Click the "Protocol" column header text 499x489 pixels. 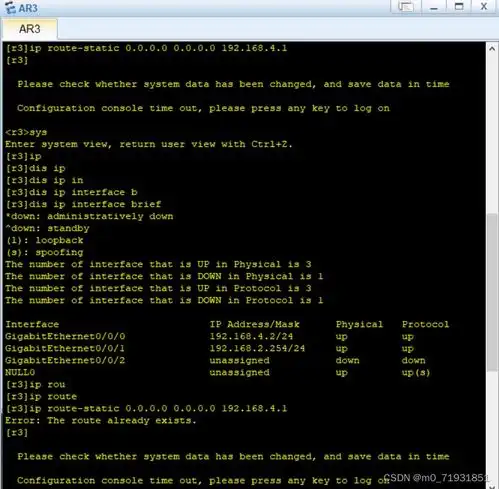pos(425,324)
